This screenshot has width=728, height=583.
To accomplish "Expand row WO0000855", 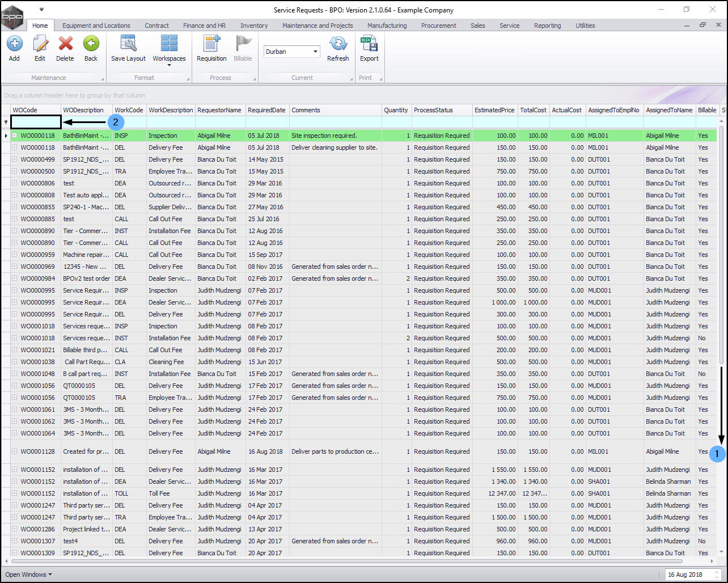I will coord(15,207).
